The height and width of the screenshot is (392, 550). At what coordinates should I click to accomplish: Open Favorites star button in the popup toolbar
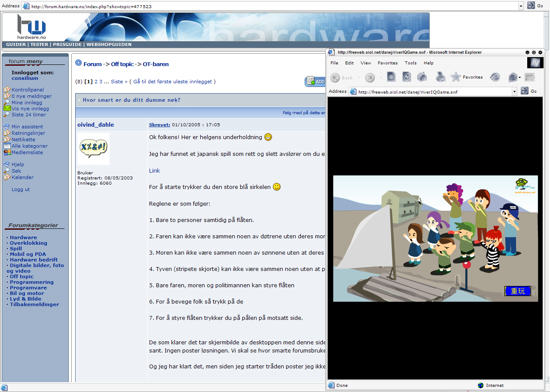click(x=467, y=77)
